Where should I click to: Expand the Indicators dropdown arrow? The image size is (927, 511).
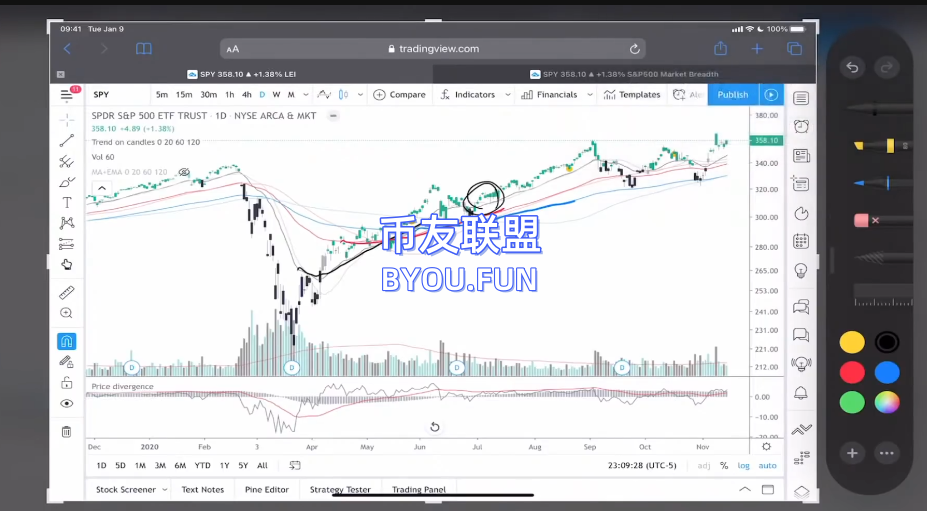coord(507,95)
